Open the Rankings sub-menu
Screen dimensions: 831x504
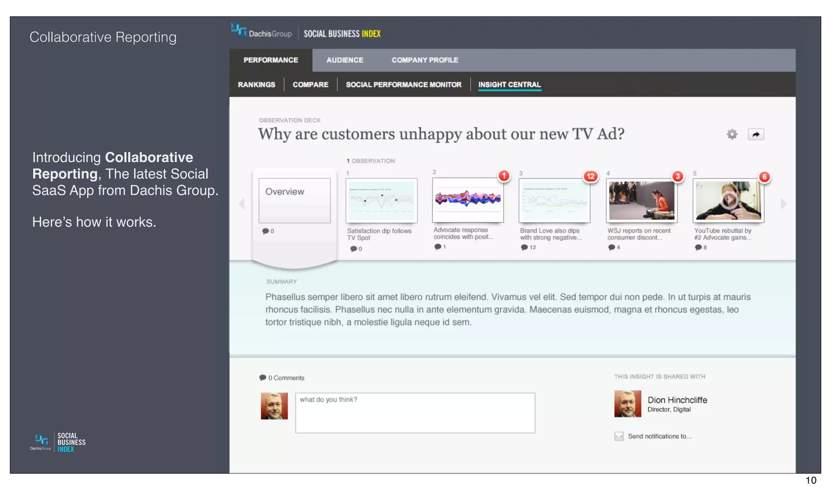point(256,84)
